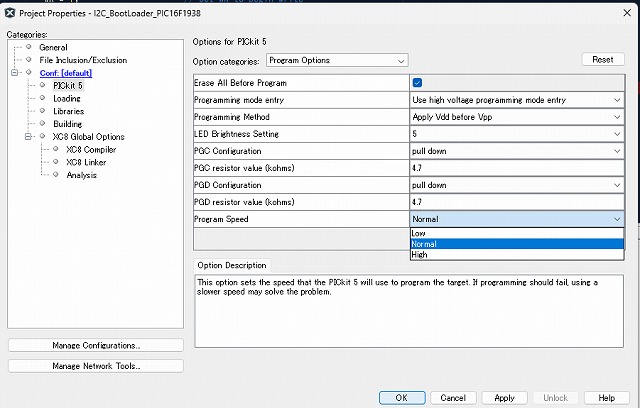The width and height of the screenshot is (640, 408).
Task: Uncheck Erase All Before Program checkbox
Action: click(x=417, y=83)
